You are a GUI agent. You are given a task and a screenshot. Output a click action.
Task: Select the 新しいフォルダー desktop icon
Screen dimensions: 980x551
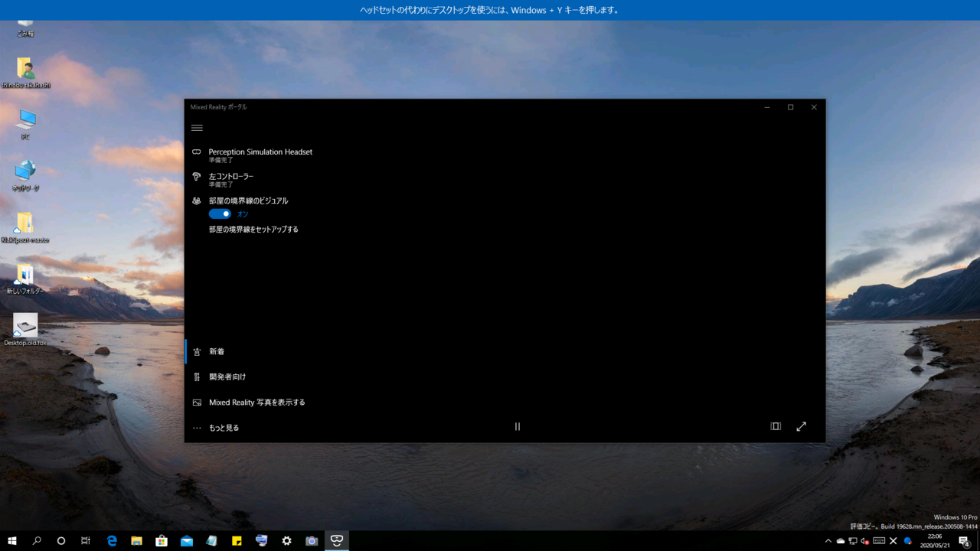[25, 279]
